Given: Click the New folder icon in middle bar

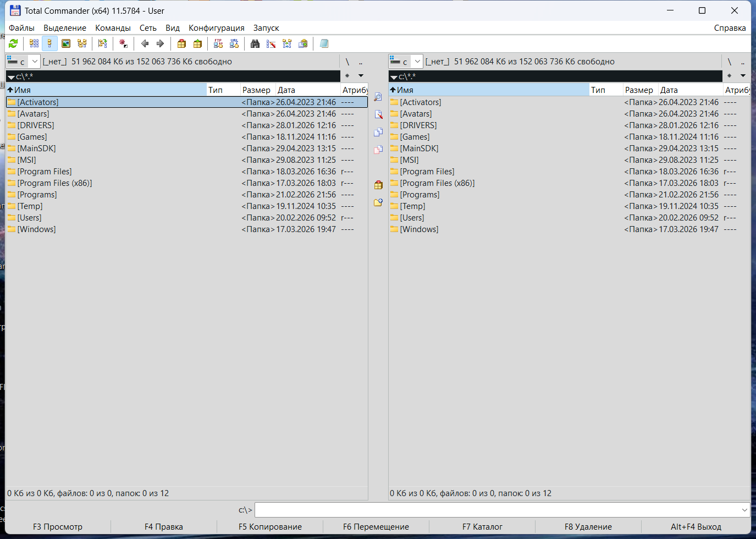Looking at the screenshot, I should 378,202.
